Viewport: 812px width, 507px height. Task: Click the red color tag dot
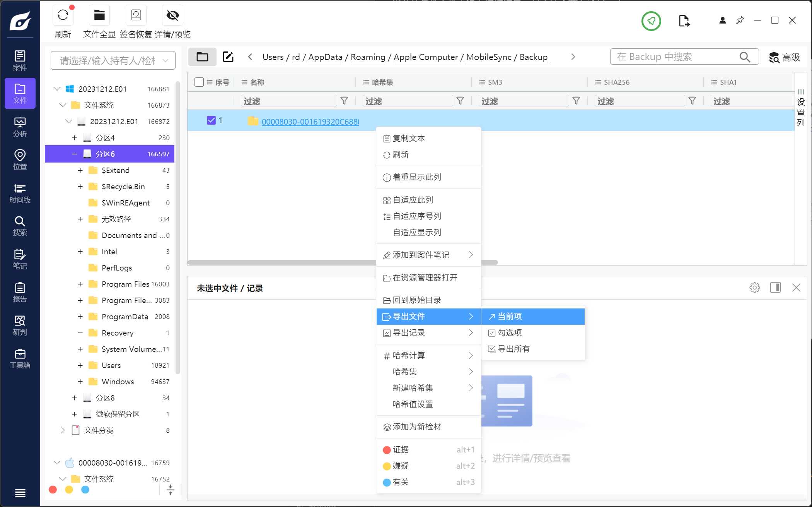pos(53,490)
